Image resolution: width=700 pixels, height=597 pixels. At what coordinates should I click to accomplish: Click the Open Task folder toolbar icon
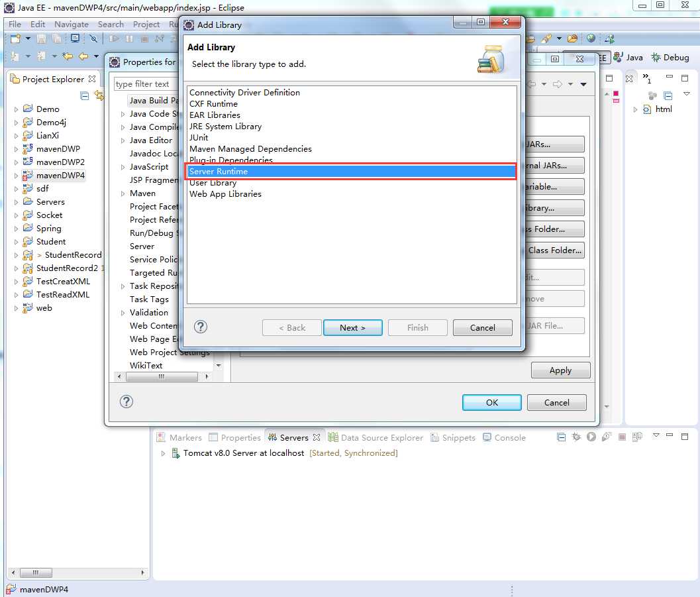[x=572, y=39]
